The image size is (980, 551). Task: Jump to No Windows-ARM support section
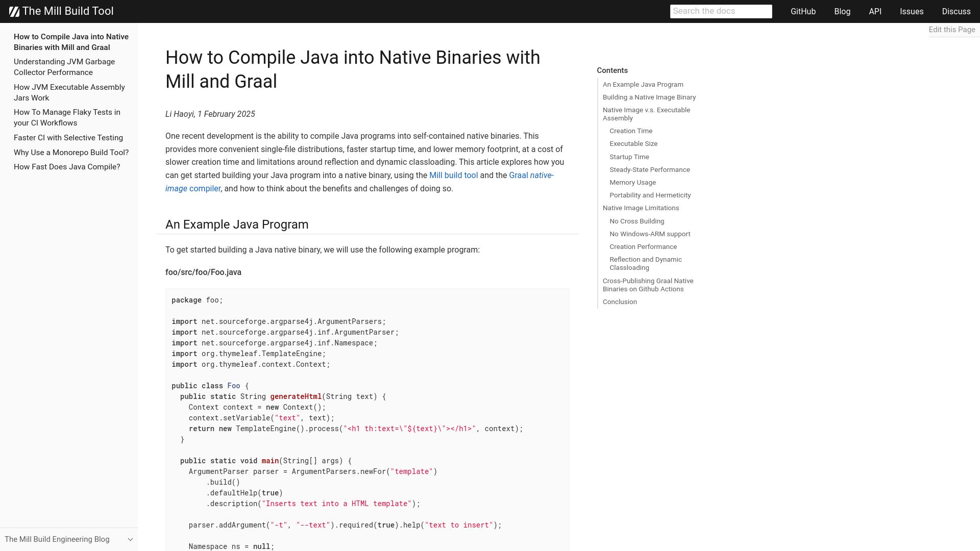tap(650, 234)
